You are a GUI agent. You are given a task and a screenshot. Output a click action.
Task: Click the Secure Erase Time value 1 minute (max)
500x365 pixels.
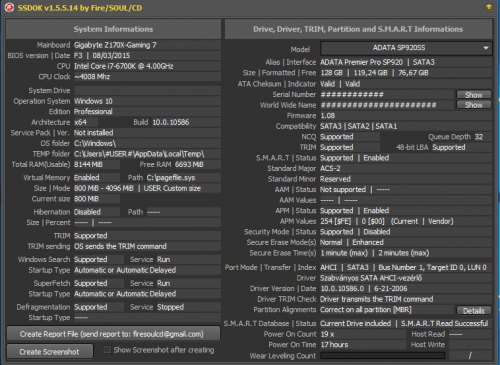pyautogui.click(x=344, y=253)
